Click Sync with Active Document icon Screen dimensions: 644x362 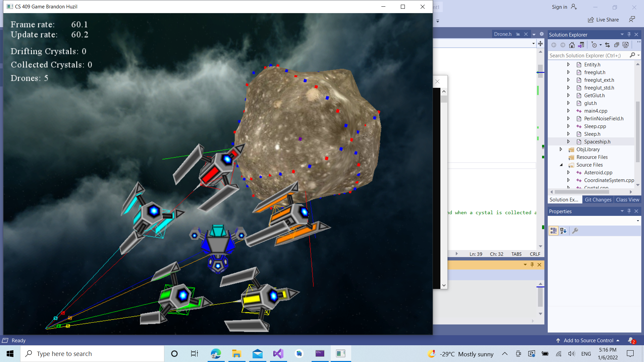point(607,45)
